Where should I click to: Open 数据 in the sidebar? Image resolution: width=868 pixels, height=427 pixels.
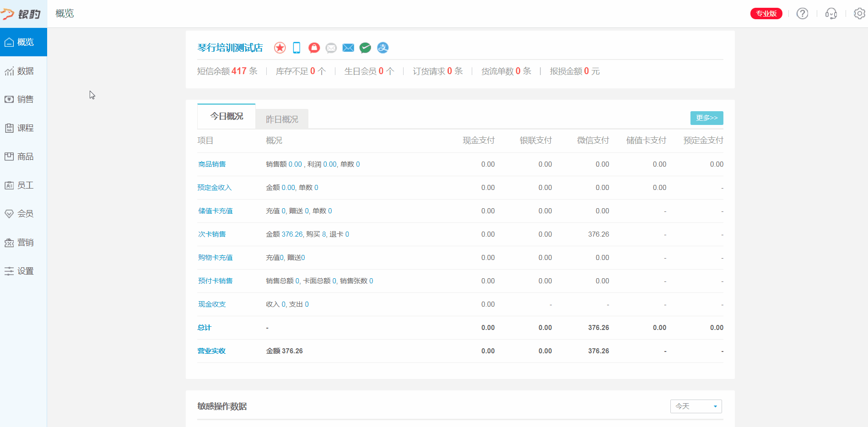pyautogui.click(x=23, y=71)
